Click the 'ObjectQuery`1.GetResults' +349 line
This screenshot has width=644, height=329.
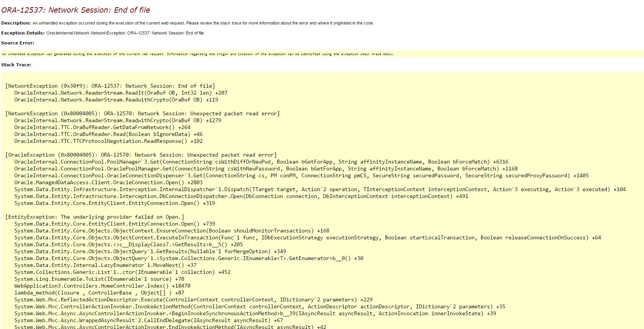pyautogui.click(x=150, y=252)
